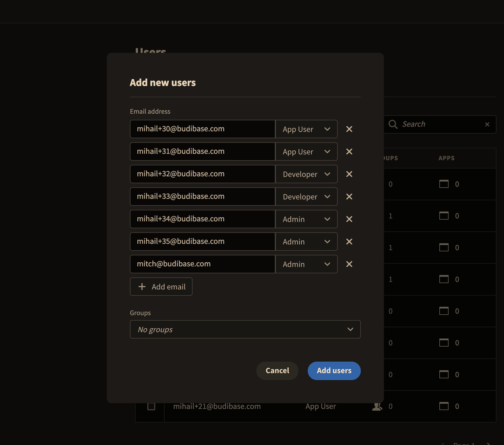This screenshot has height=445, width=504.
Task: Select the checkbox for mihail+21@budibase.com
Action: click(151, 406)
